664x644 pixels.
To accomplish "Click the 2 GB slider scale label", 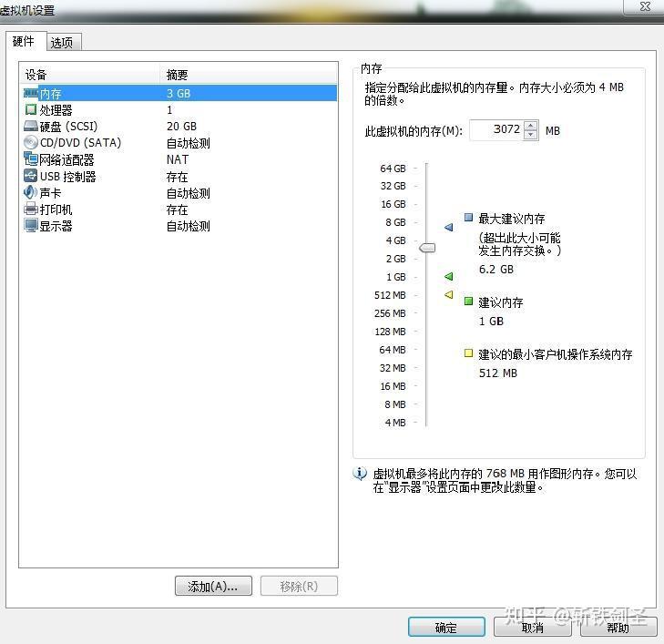I will pos(395,259).
